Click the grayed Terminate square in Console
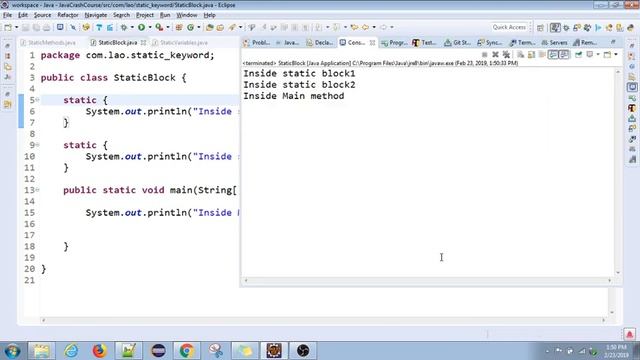640x360 pixels. click(484, 54)
